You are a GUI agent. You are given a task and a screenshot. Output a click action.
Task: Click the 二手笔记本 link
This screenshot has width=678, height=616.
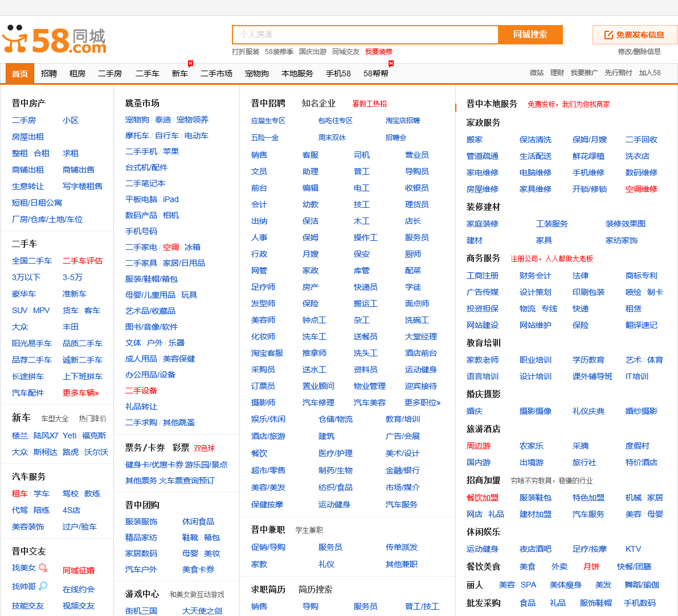pyautogui.click(x=145, y=183)
